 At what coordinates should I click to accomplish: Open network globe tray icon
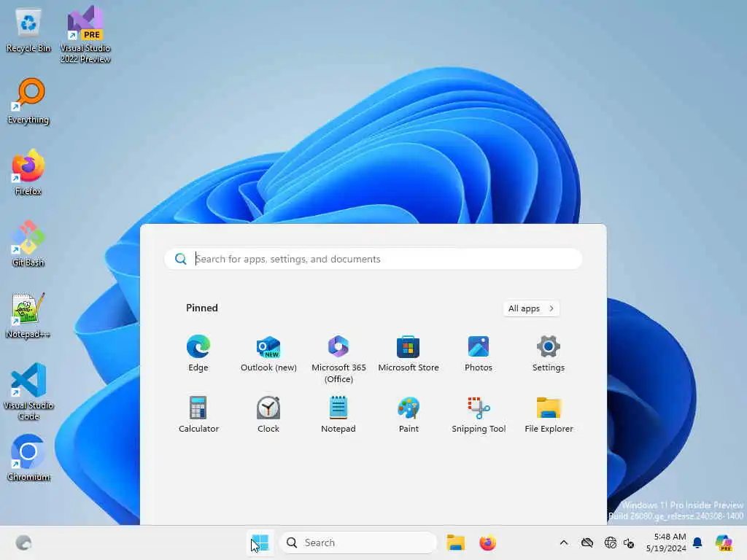tap(611, 542)
